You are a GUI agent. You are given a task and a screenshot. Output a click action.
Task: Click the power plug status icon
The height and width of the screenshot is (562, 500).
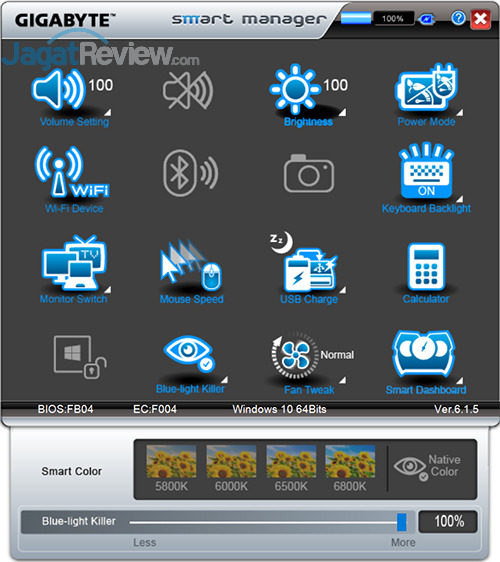click(x=426, y=19)
